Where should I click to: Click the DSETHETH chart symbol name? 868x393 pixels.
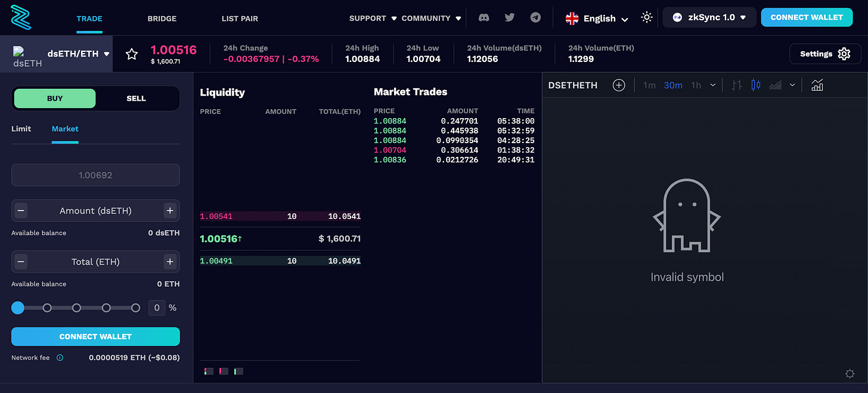573,85
